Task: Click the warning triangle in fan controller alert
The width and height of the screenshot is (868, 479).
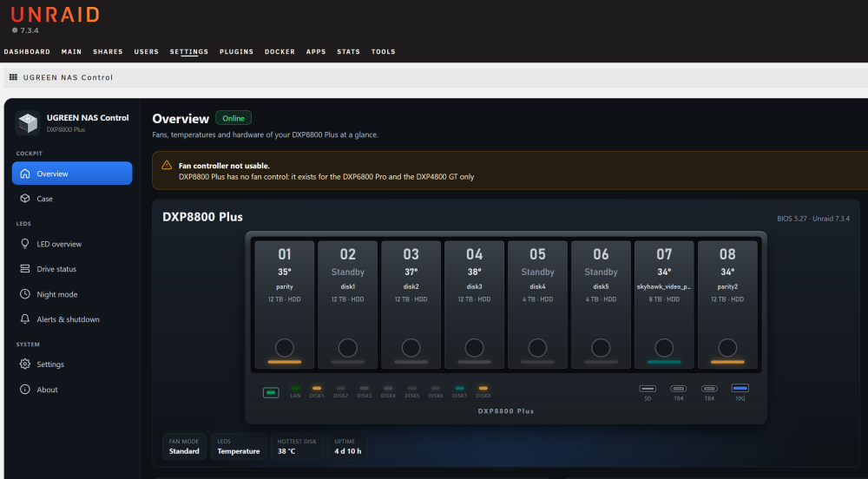Action: click(167, 166)
